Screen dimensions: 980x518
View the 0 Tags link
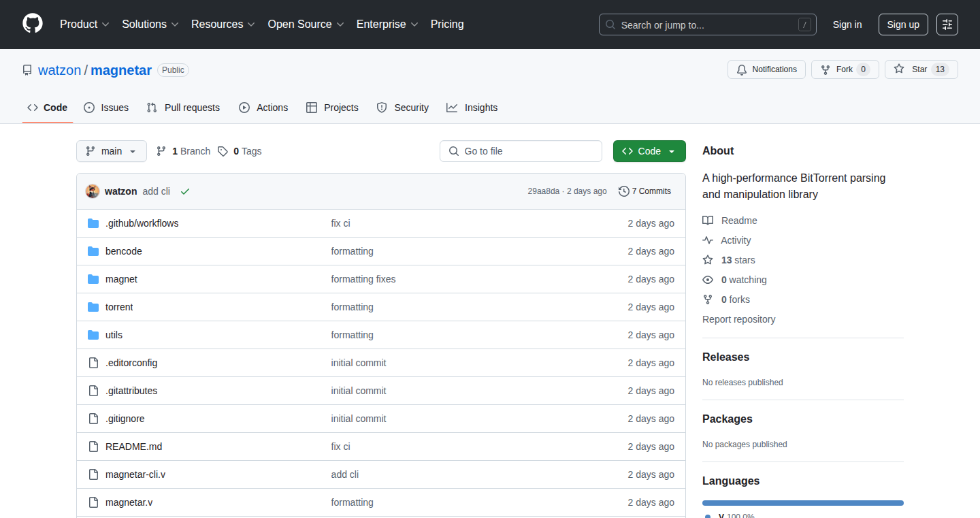tap(240, 151)
